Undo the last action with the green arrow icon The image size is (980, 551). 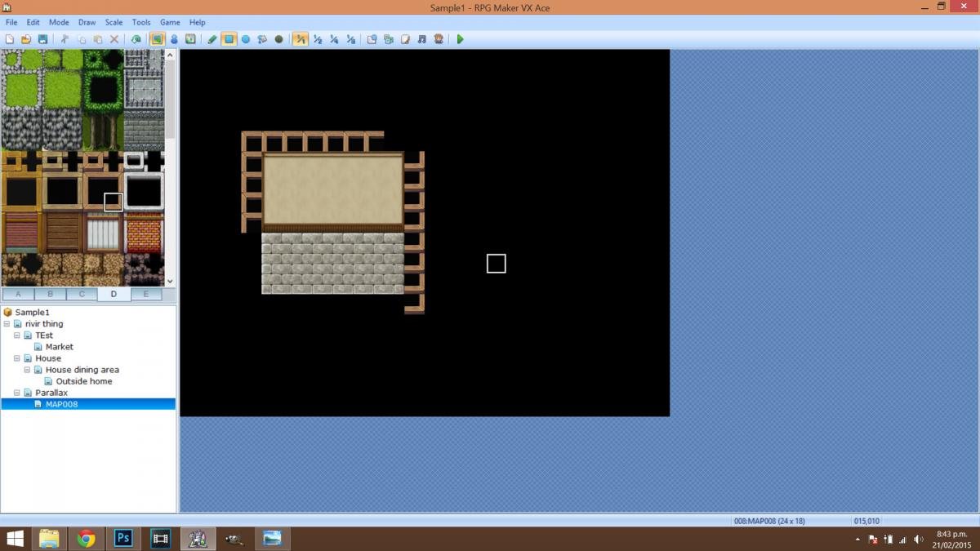click(x=136, y=38)
